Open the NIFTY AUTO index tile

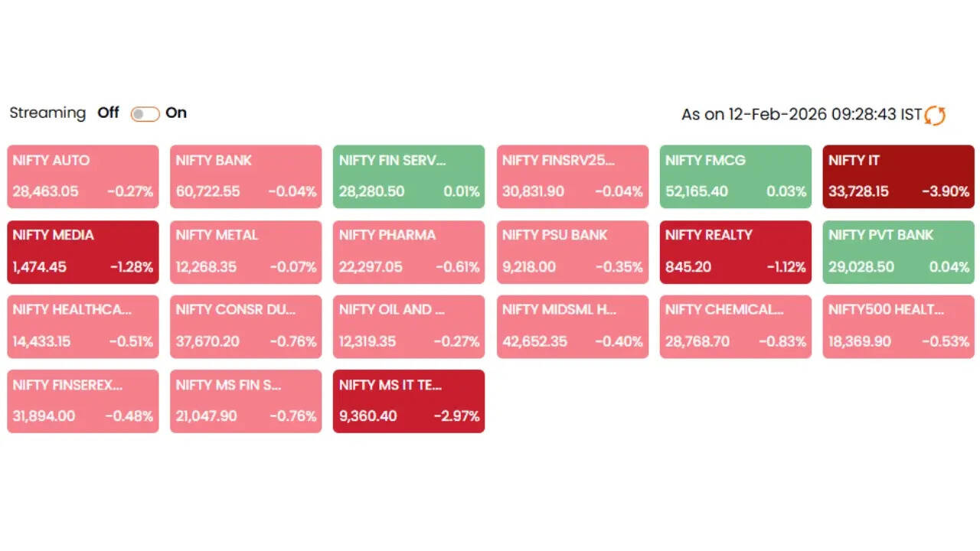pos(83,176)
